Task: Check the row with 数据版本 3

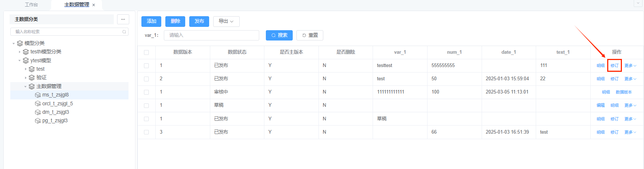Action: tap(147, 132)
